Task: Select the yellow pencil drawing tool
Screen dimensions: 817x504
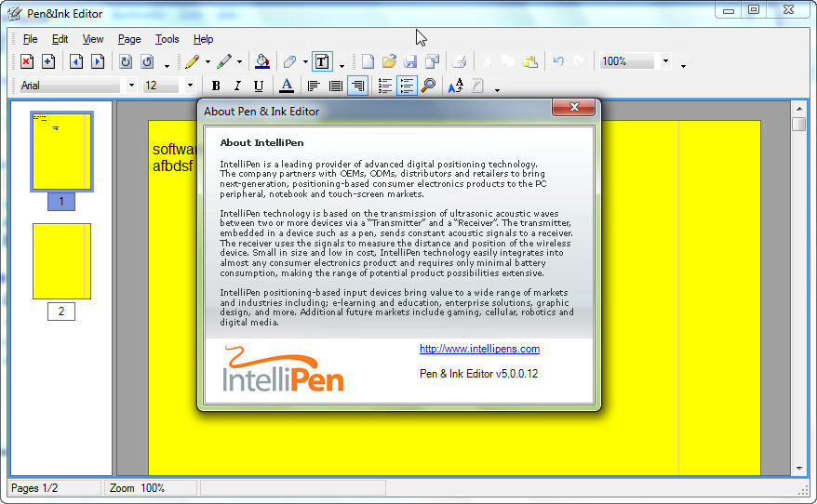Action: (x=192, y=62)
